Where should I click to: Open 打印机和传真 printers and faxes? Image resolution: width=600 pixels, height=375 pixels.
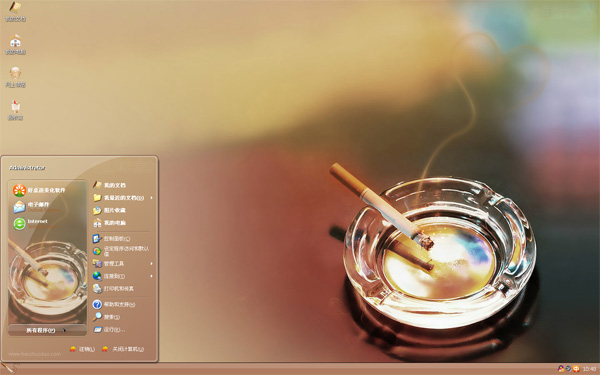coord(113,289)
